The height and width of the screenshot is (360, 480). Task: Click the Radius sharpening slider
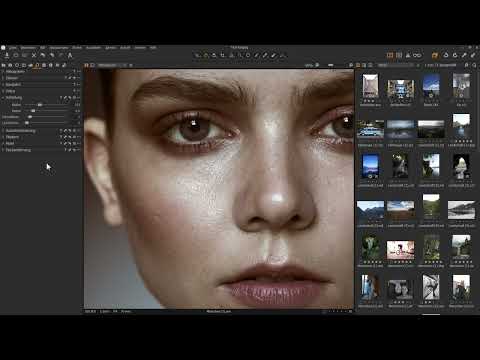tap(47, 111)
